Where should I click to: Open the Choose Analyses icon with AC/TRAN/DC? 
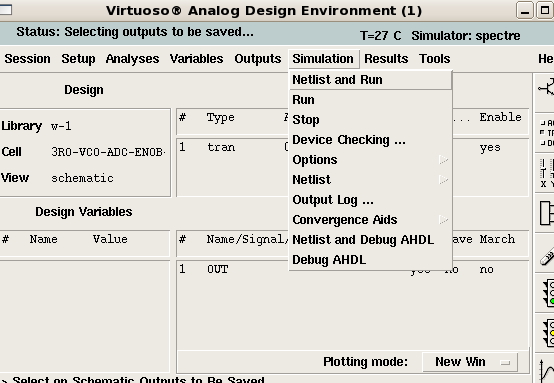546,133
